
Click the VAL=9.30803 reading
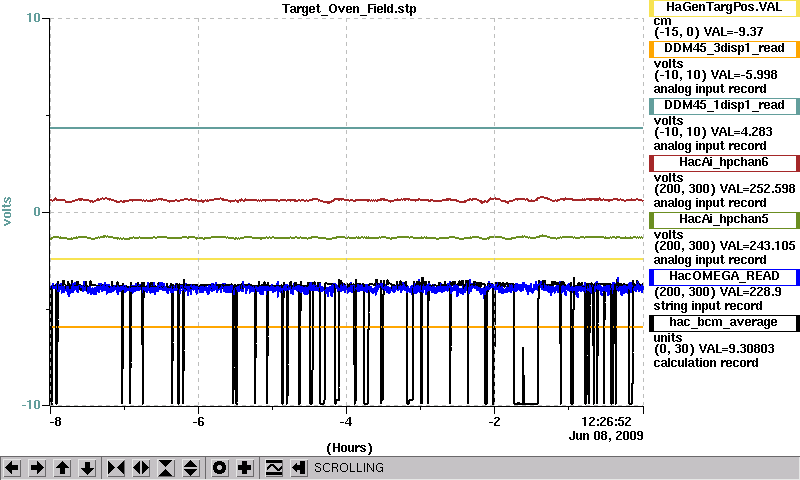[736, 349]
